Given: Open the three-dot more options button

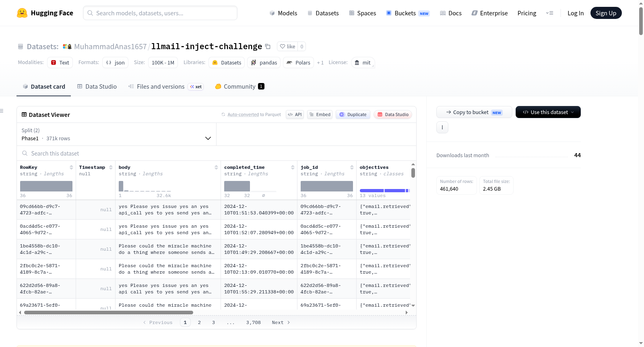Looking at the screenshot, I should (442, 127).
